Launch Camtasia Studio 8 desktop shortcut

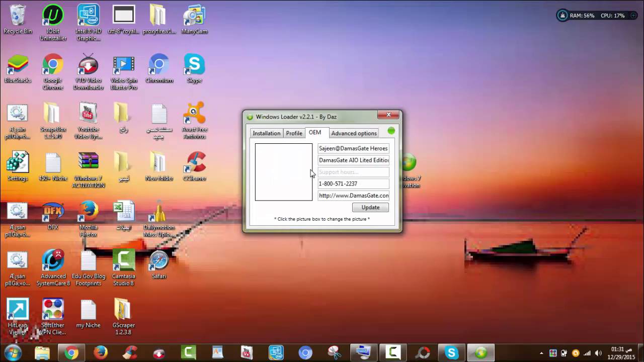(x=124, y=267)
